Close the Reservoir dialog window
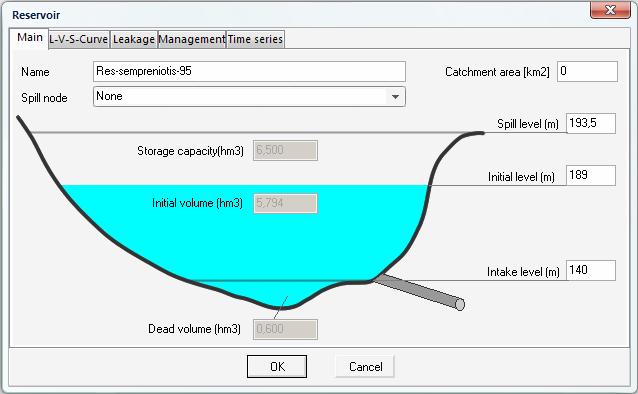 610,10
